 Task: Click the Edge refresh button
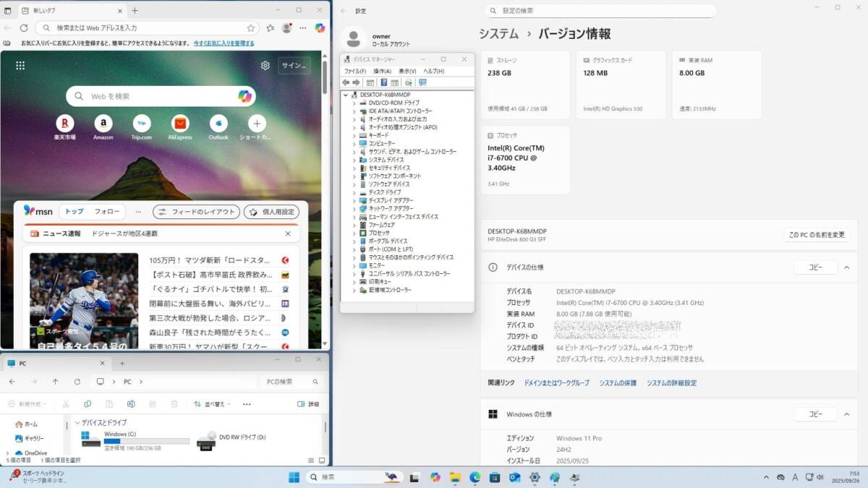pos(24,27)
